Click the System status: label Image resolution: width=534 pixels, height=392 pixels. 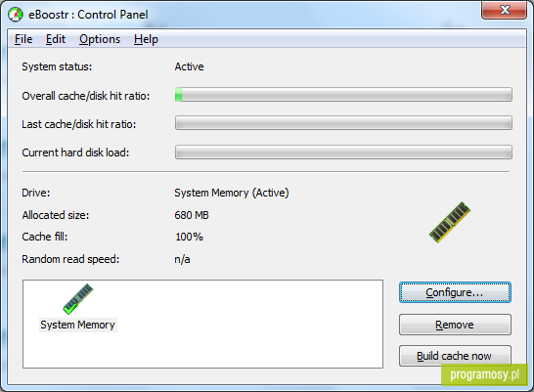(57, 66)
